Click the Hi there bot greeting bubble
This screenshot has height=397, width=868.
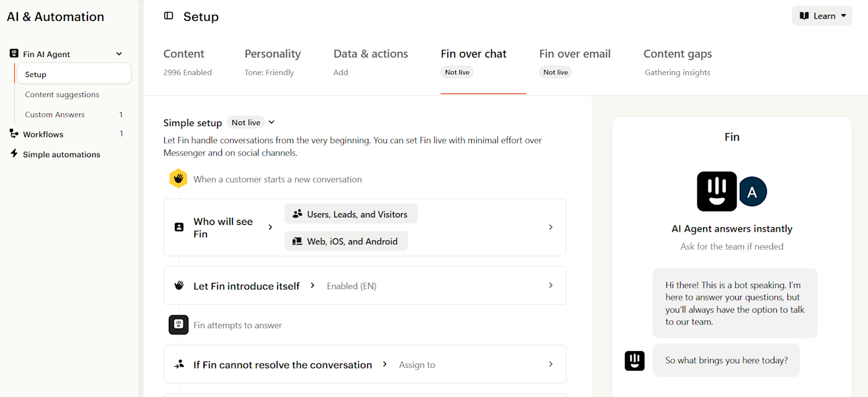(735, 303)
